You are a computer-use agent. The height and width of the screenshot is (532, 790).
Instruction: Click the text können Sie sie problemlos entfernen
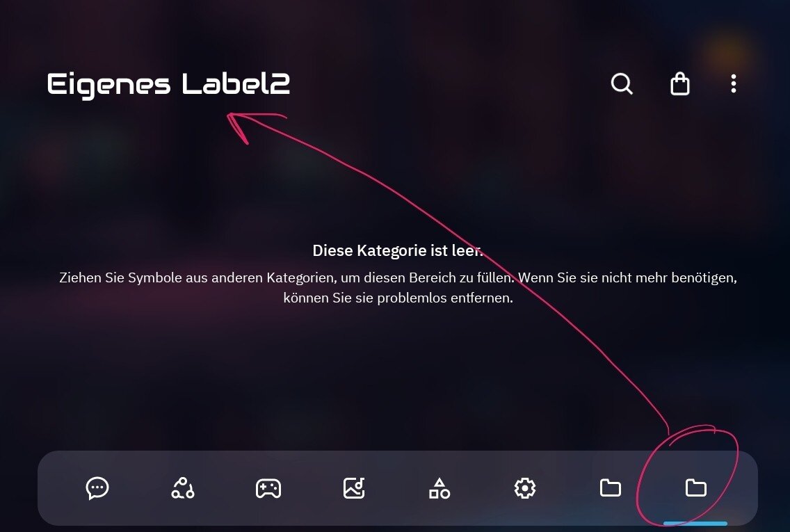[x=398, y=298]
